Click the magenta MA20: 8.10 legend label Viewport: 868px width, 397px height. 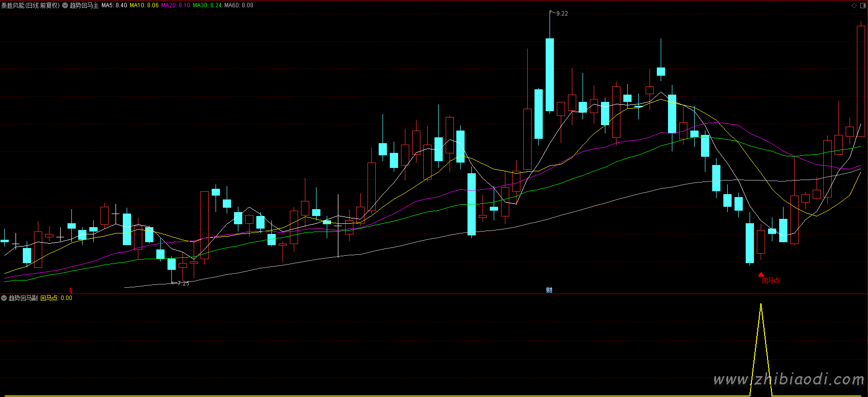click(176, 6)
